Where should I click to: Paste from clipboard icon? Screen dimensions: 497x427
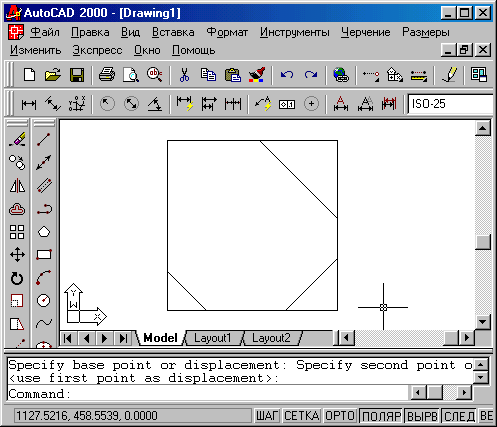(233, 75)
